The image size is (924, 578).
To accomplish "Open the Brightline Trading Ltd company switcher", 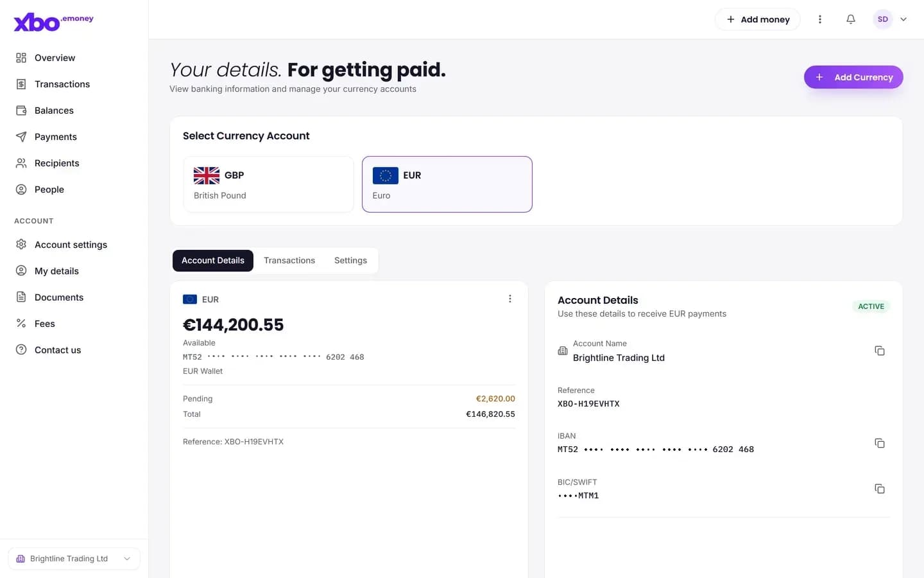I will (74, 559).
